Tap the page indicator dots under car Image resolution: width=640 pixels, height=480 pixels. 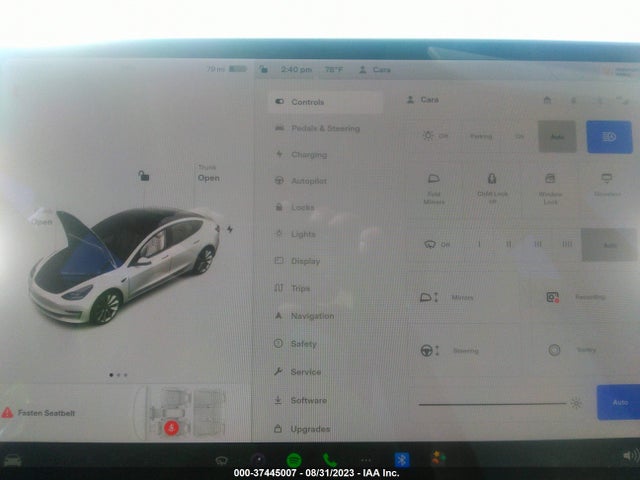[118, 375]
